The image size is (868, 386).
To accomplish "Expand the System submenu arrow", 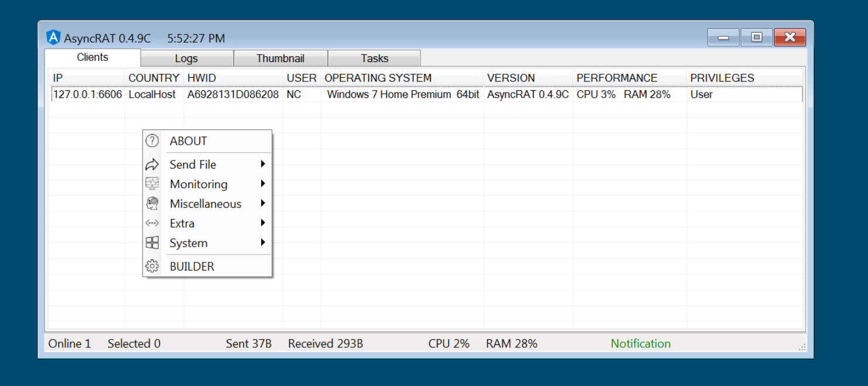I will (263, 242).
